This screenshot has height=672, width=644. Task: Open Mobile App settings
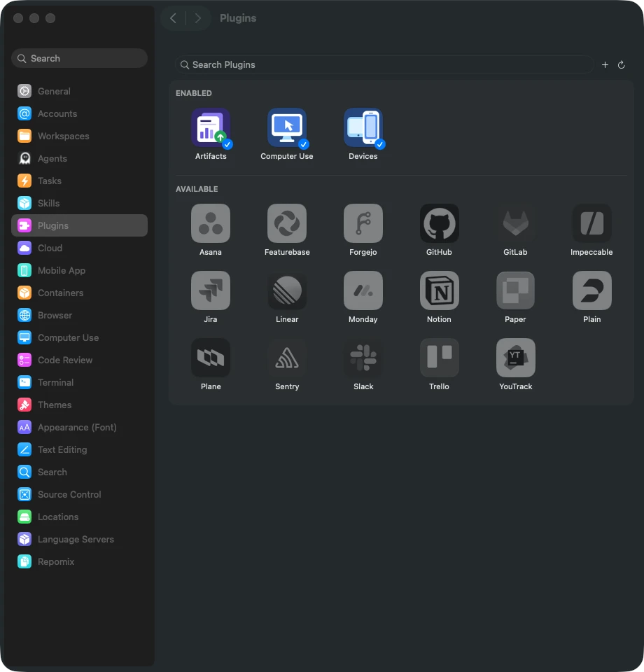79,270
